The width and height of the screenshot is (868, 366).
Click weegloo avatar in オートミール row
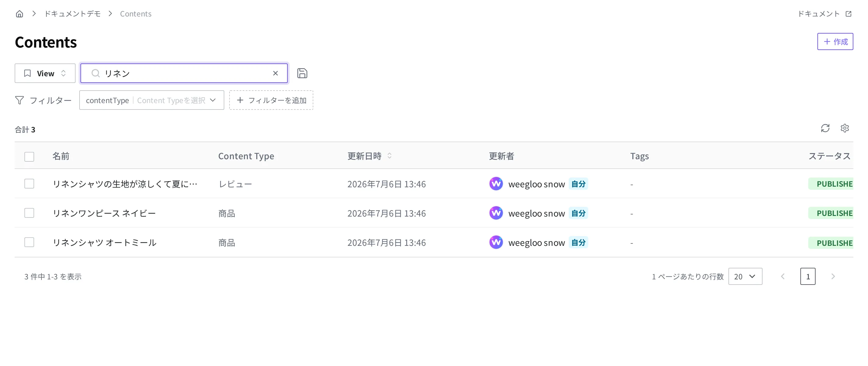pos(496,242)
